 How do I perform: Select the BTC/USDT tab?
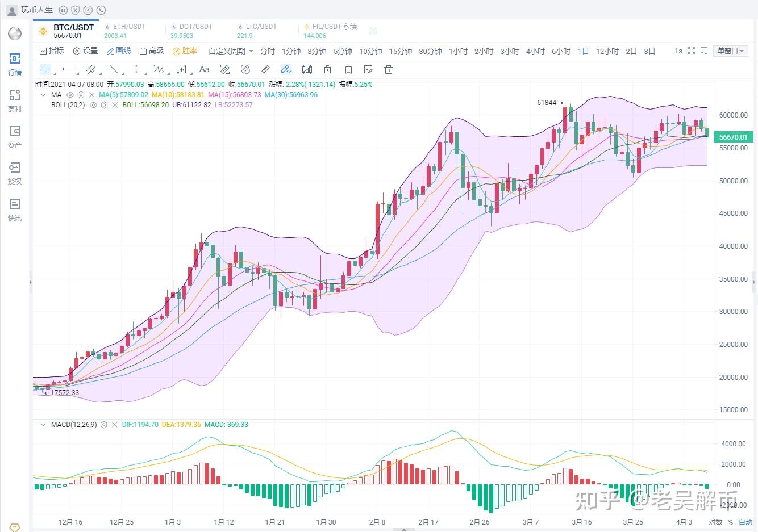[x=66, y=31]
